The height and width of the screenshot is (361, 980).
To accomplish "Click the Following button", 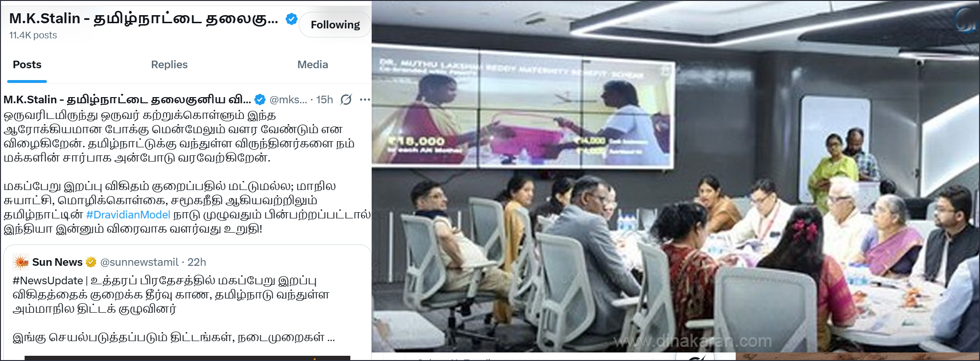I will (x=335, y=25).
